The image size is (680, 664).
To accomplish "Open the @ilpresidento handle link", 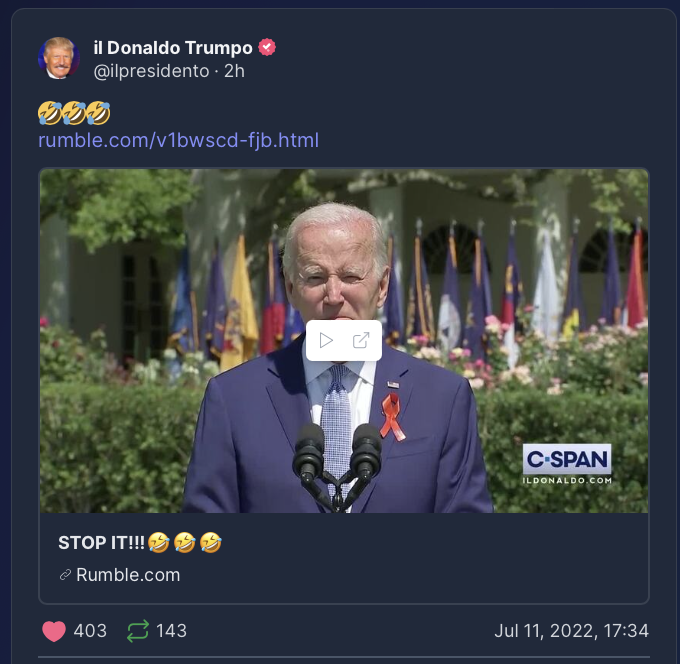I will pos(151,71).
